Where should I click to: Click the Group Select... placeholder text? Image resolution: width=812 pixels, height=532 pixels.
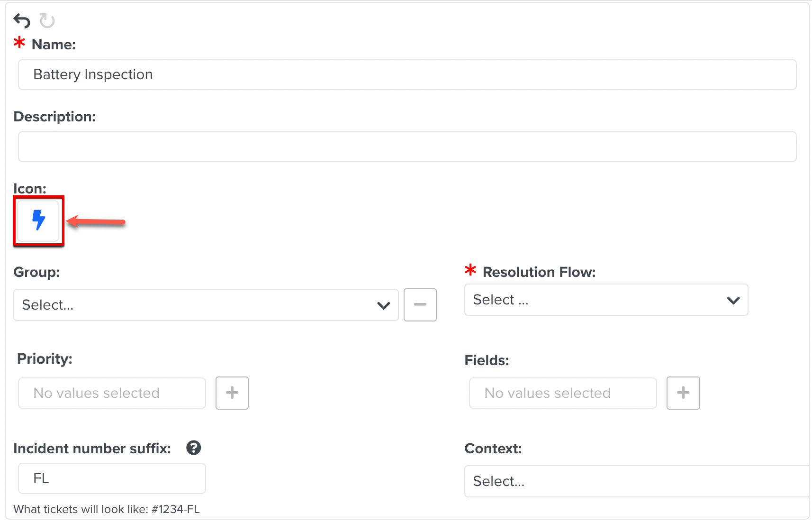pyautogui.click(x=48, y=305)
